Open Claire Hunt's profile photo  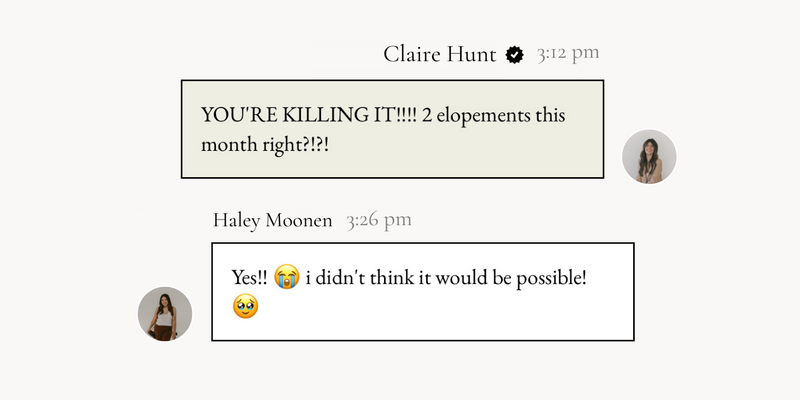(649, 157)
